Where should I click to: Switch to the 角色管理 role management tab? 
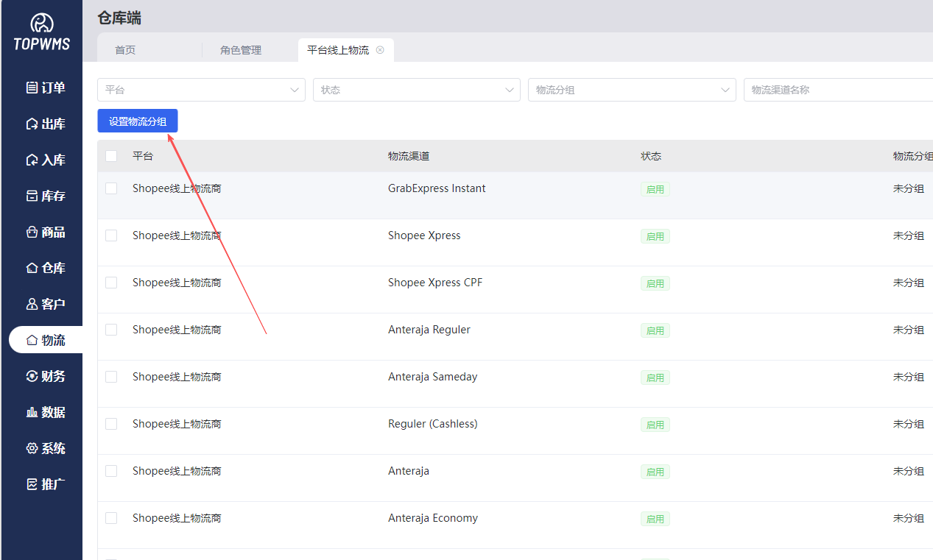coord(241,50)
